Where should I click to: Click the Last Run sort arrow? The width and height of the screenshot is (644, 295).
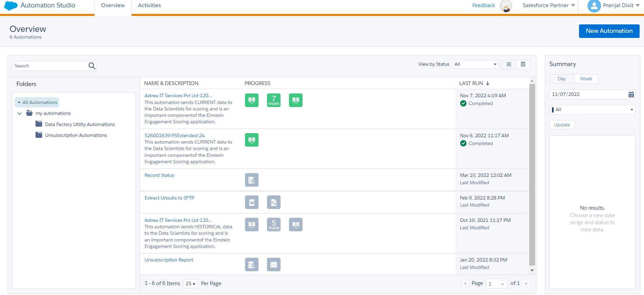coord(488,83)
